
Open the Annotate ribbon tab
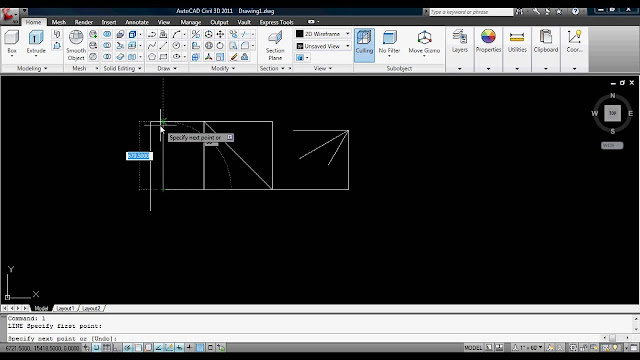click(x=137, y=22)
